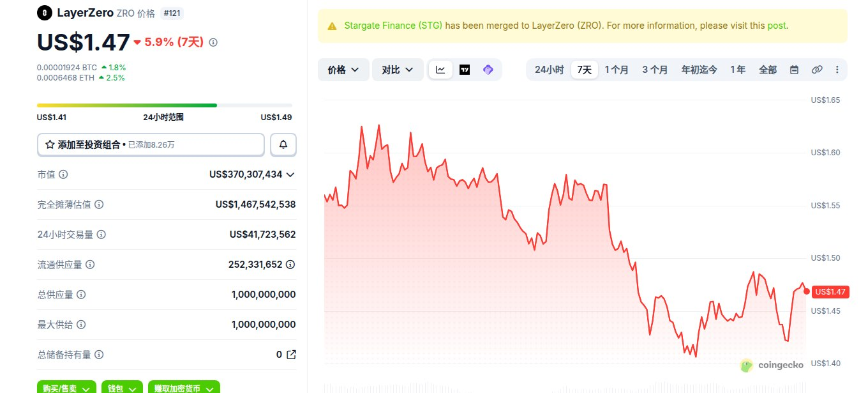The image size is (868, 393).
Task: Click the info icon beside 完全摊薄估值
Action: (x=99, y=204)
